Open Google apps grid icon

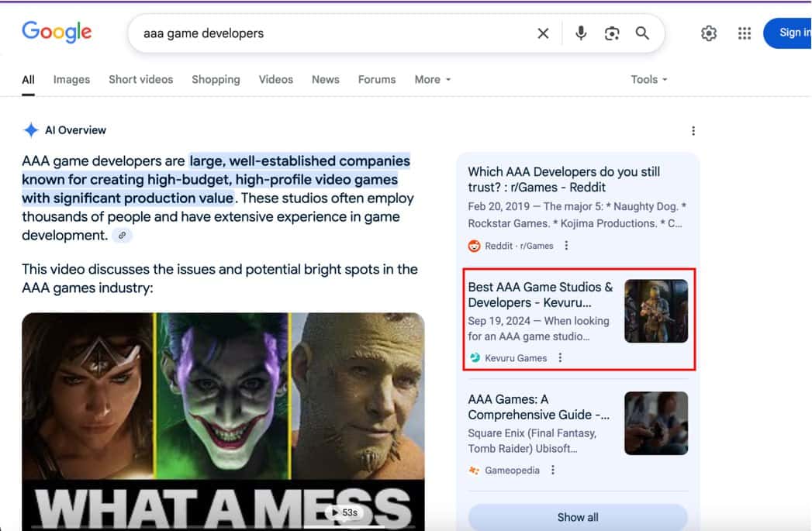point(745,33)
